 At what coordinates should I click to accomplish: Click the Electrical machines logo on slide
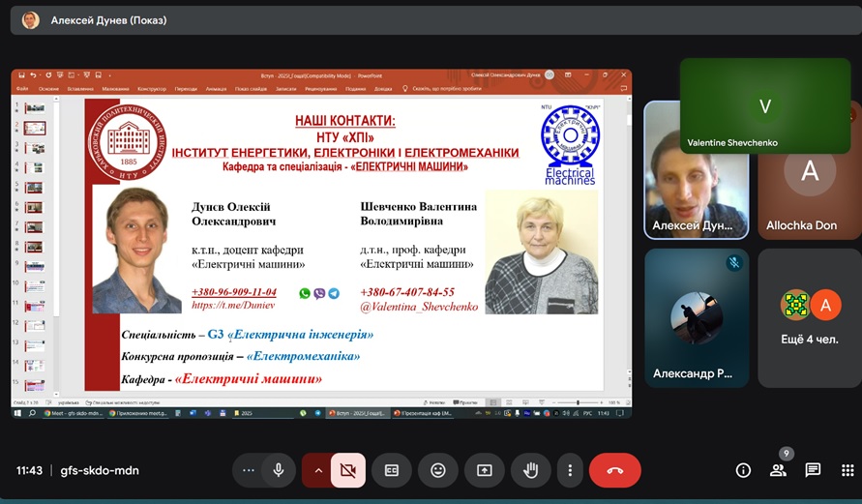pos(570,144)
